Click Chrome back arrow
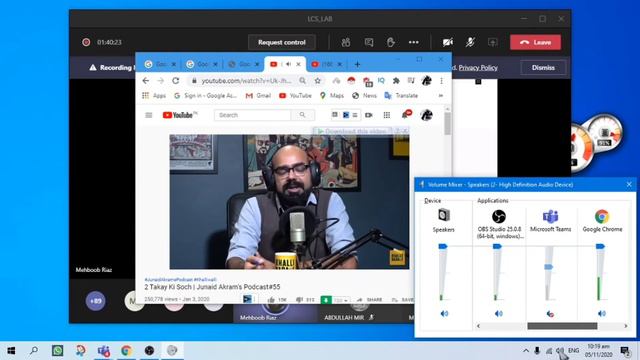This screenshot has width=640, height=360. [x=146, y=81]
